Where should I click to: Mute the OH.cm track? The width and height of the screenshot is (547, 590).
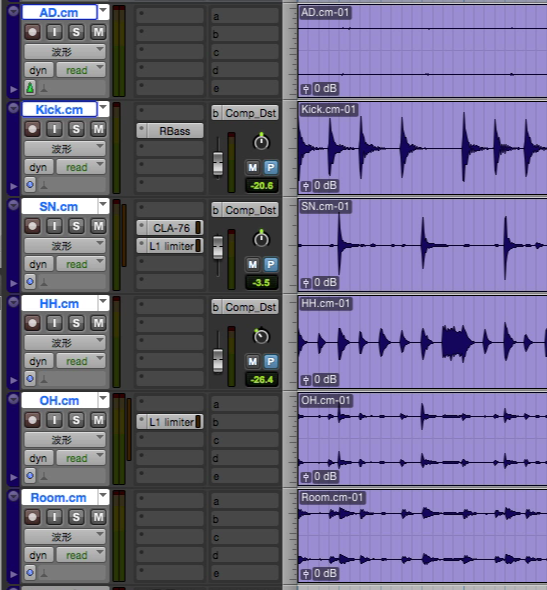pyautogui.click(x=98, y=420)
